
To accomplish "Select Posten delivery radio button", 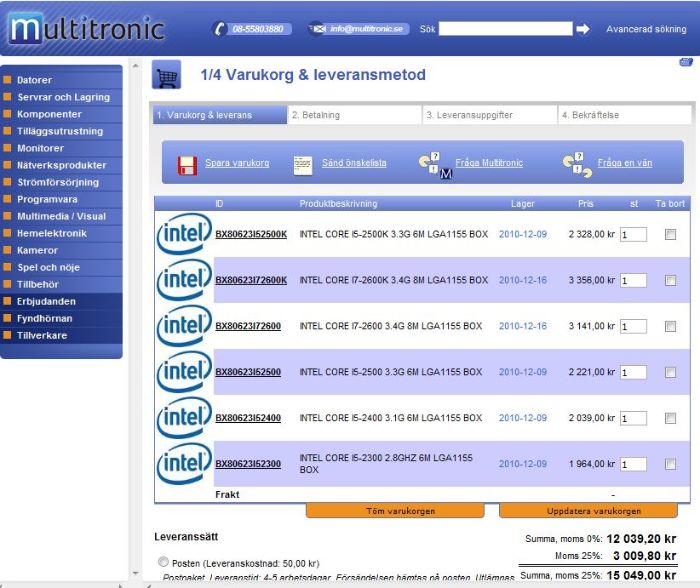I will (164, 562).
